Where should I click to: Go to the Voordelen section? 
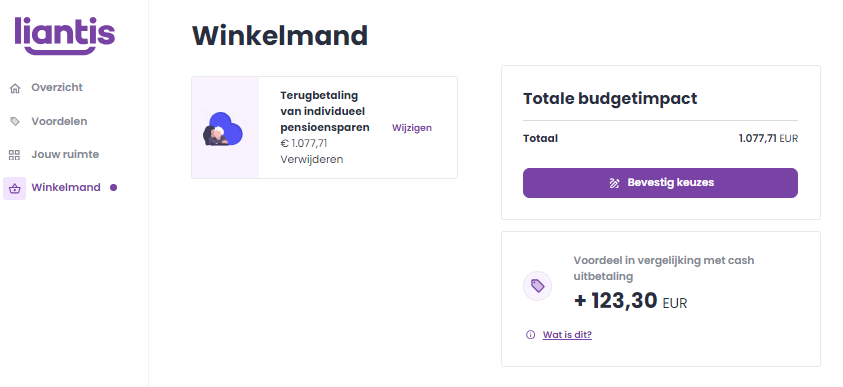click(x=59, y=121)
